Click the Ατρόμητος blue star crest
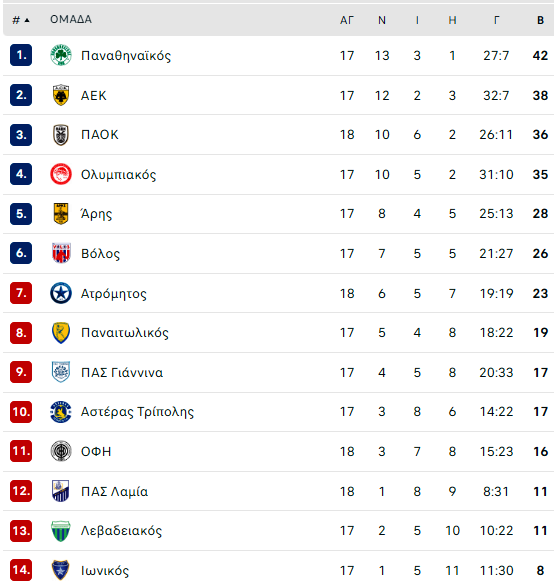This screenshot has width=554, height=588. [x=61, y=293]
